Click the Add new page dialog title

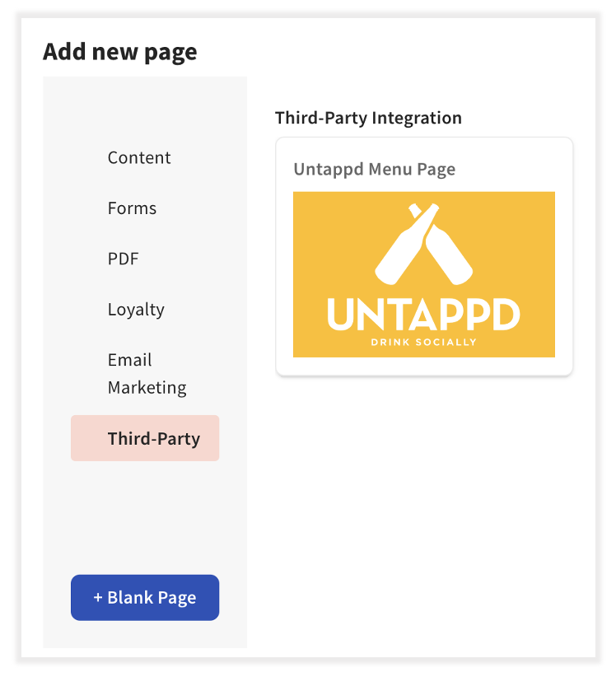(119, 51)
